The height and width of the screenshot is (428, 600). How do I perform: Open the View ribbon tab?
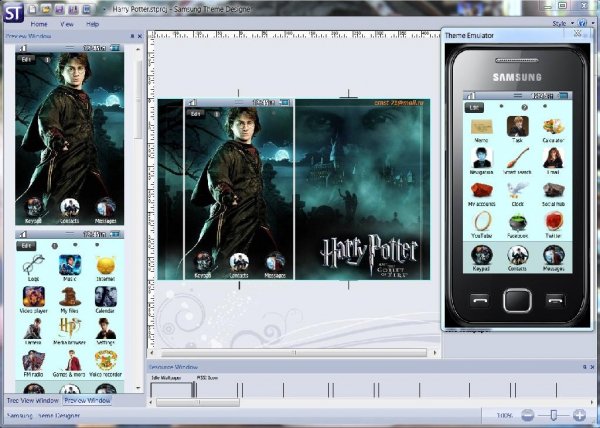[x=67, y=24]
